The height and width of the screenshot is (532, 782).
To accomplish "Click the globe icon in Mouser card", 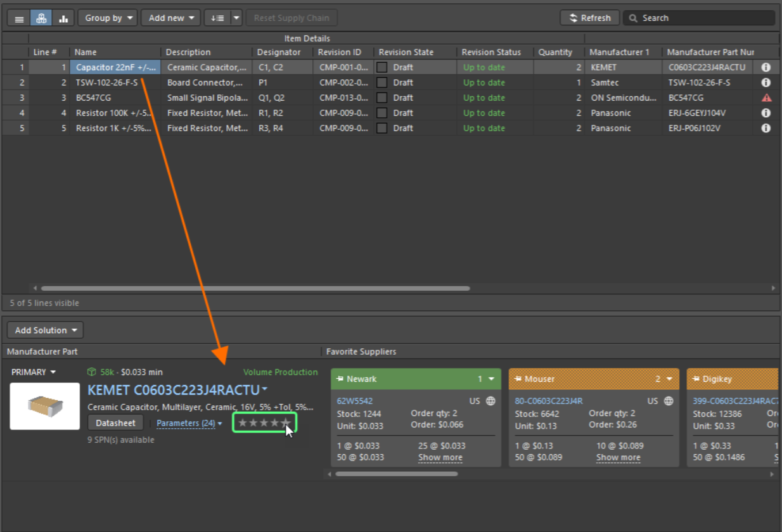I will coord(669,401).
